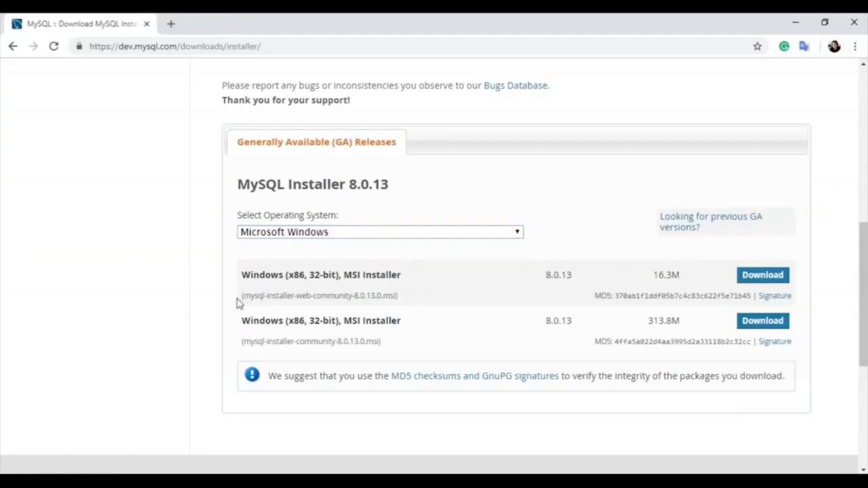
Task: Reload the current page
Action: [x=54, y=46]
